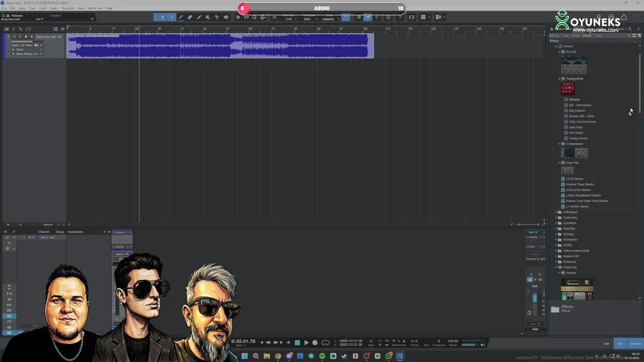644x362 pixels.
Task: Toggle monitor on track 1
Action: 32,37
